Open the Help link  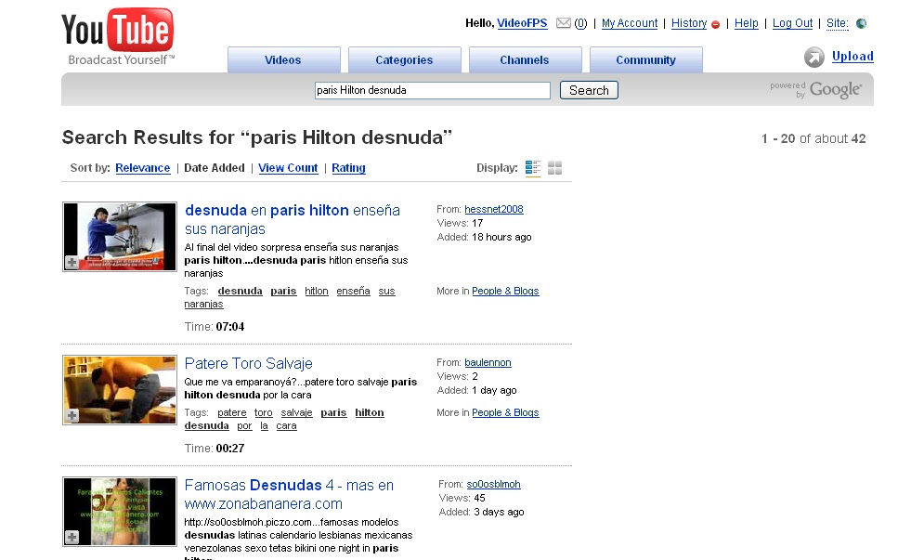[746, 23]
